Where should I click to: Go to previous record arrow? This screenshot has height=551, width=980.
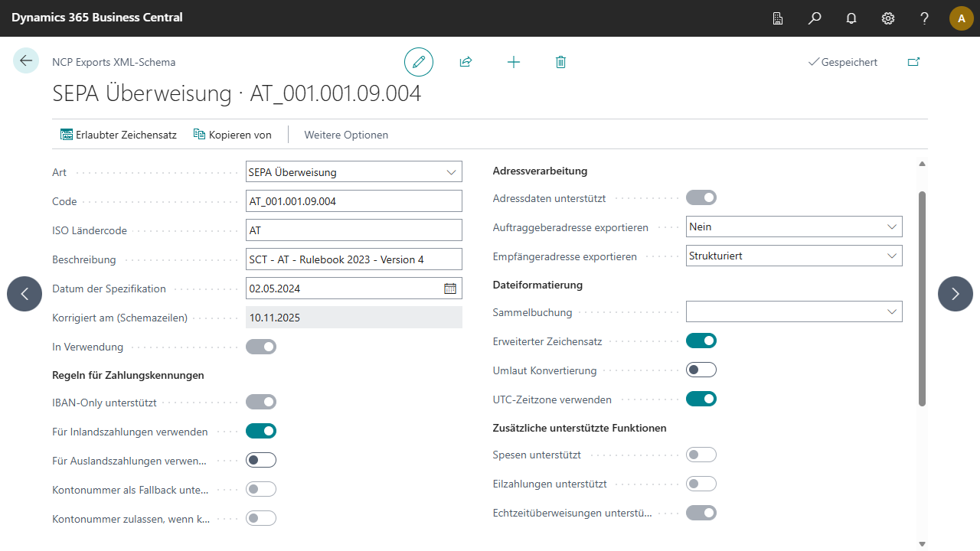coord(24,294)
